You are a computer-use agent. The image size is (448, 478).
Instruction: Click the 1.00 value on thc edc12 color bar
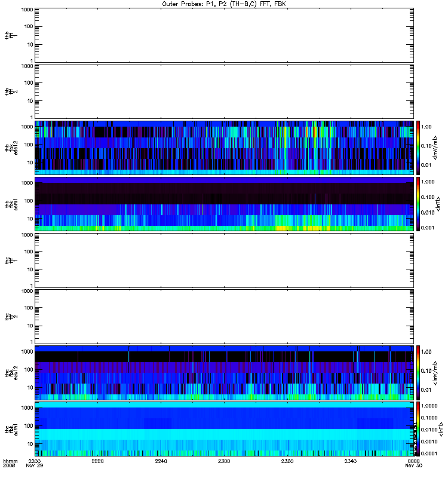click(x=426, y=352)
